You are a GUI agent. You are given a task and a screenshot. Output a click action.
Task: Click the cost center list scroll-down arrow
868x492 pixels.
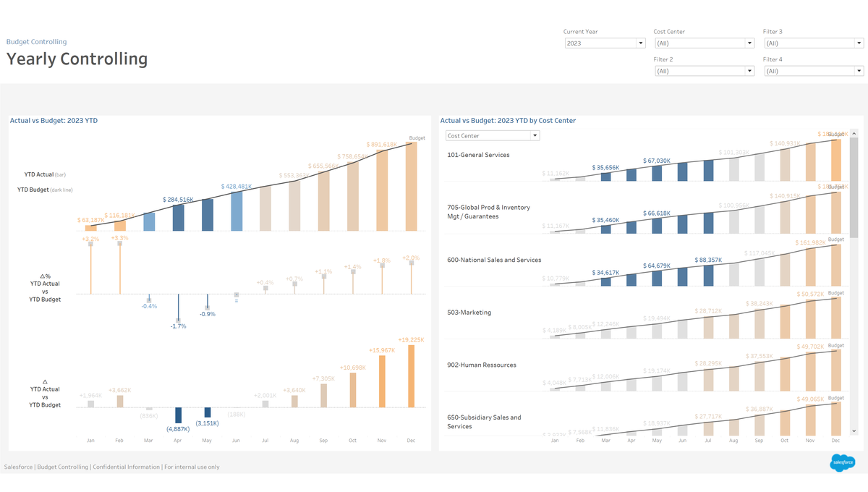coord(854,430)
